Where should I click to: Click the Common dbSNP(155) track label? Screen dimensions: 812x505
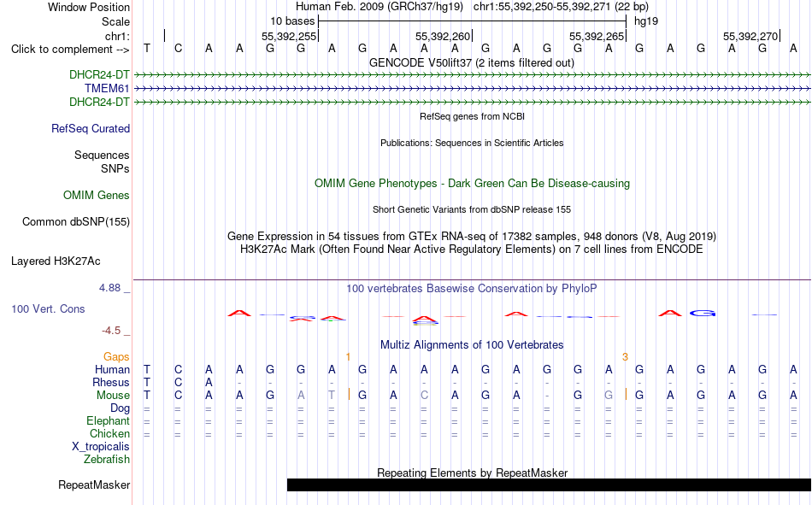tap(75, 221)
